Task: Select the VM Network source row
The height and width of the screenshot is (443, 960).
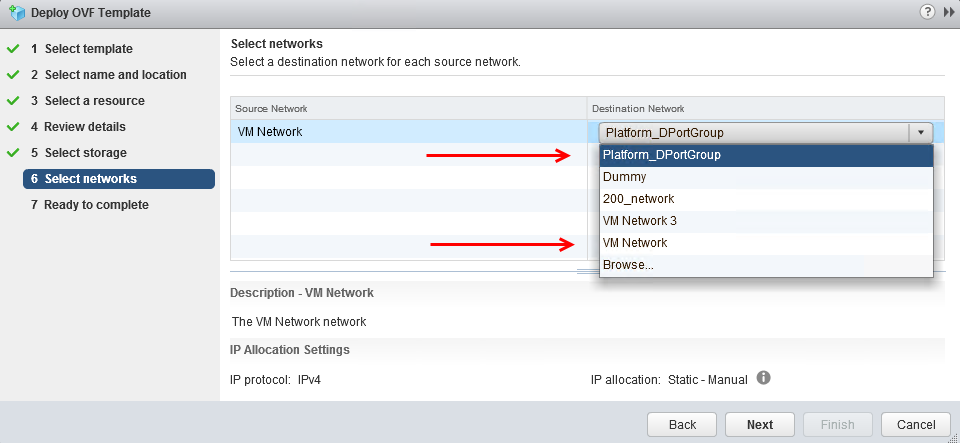Action: [x=408, y=132]
